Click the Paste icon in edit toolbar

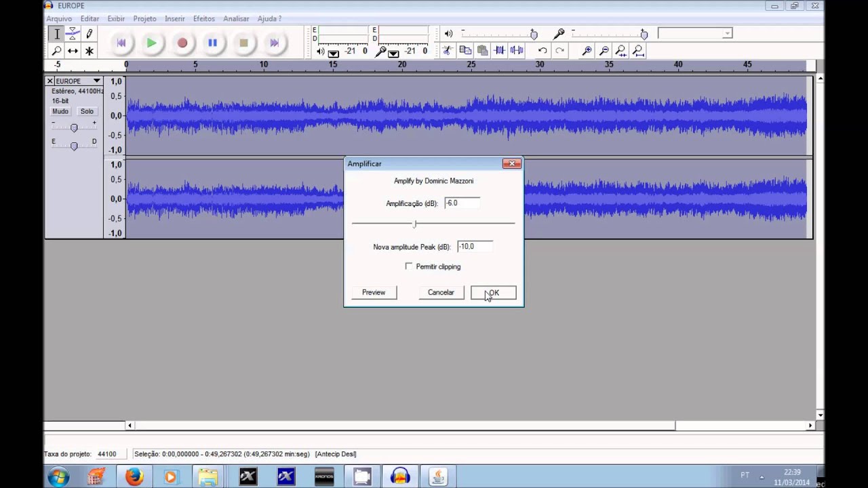[482, 51]
